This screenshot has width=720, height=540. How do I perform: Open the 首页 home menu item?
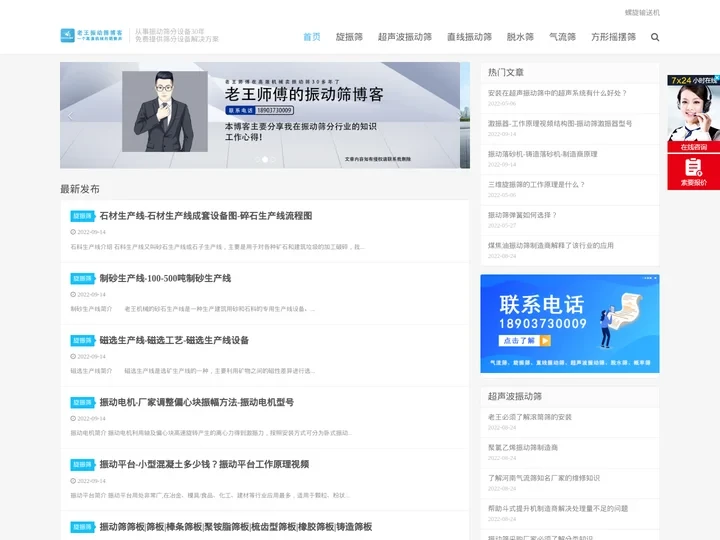coord(312,37)
